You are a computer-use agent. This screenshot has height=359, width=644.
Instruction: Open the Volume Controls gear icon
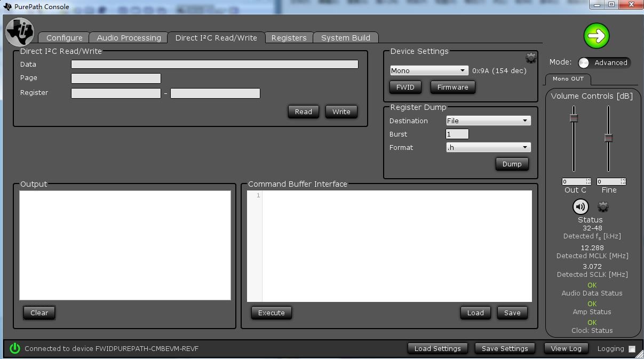(x=603, y=206)
